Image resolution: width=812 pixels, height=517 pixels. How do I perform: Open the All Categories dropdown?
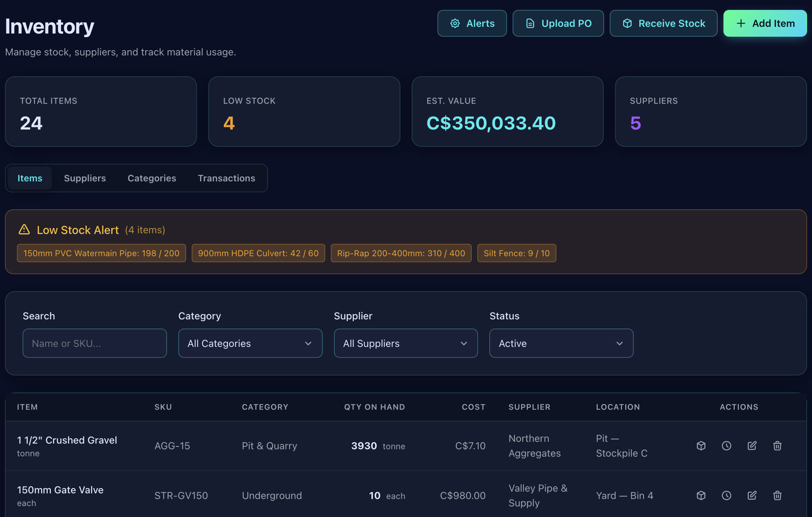click(250, 343)
